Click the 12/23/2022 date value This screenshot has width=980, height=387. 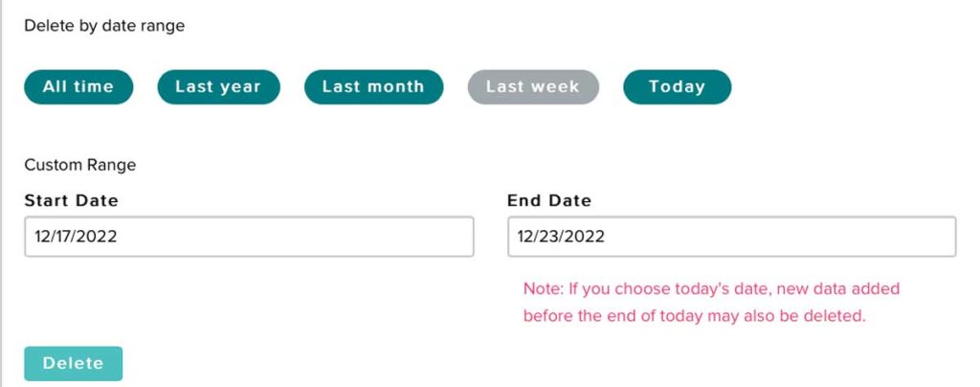(x=561, y=237)
